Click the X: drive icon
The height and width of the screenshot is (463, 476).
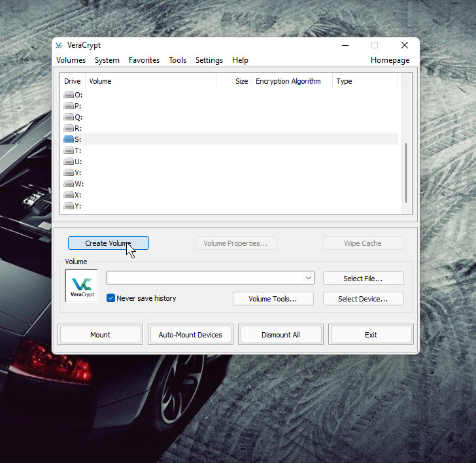click(x=69, y=195)
